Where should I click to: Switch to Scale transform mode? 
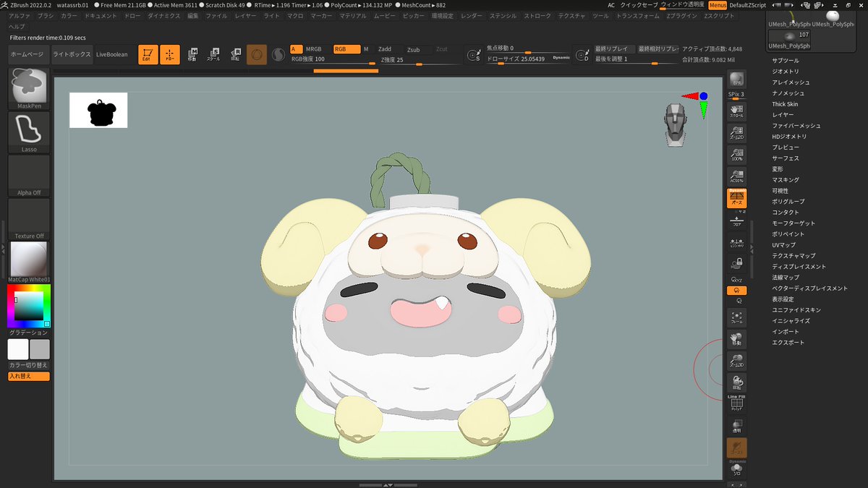coord(214,54)
